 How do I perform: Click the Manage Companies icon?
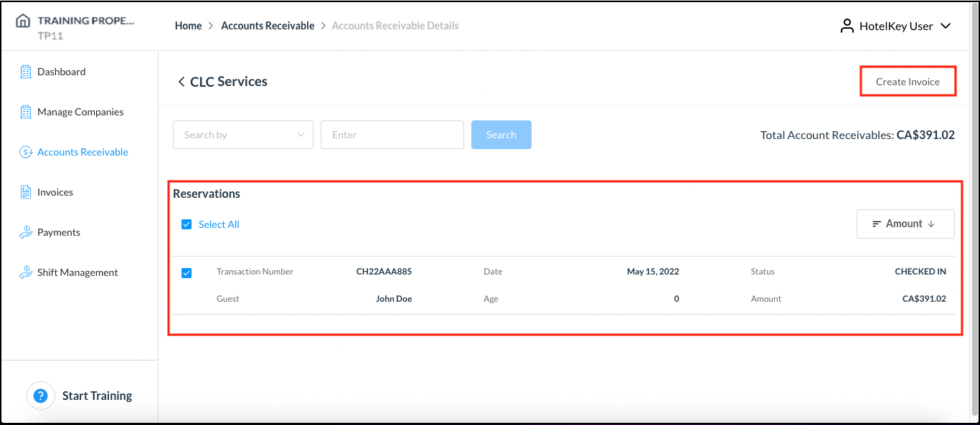pos(27,111)
